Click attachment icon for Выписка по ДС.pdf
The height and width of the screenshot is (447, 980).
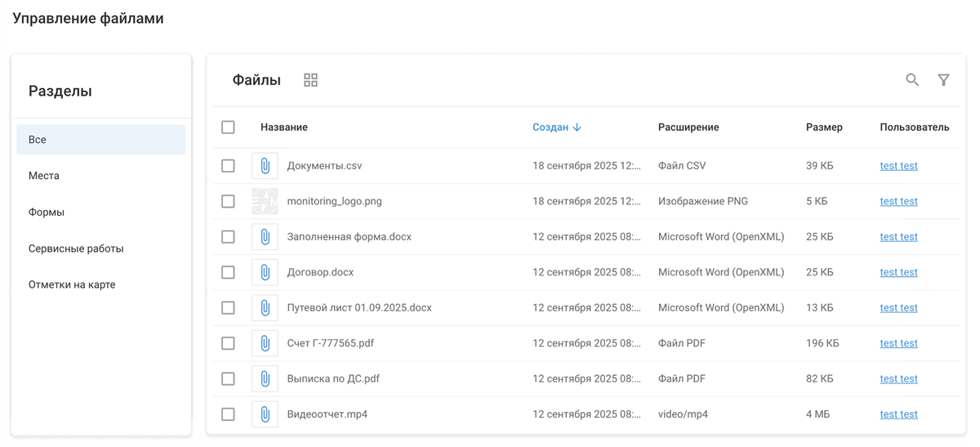[265, 378]
